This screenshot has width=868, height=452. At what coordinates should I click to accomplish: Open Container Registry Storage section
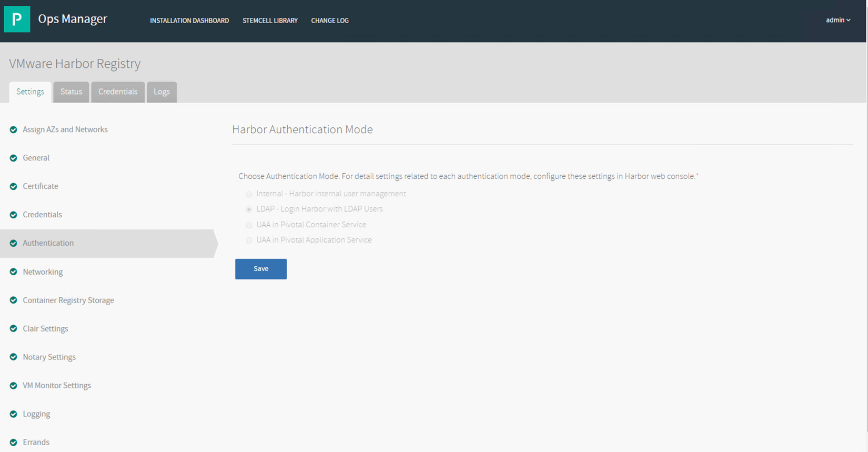pos(68,300)
